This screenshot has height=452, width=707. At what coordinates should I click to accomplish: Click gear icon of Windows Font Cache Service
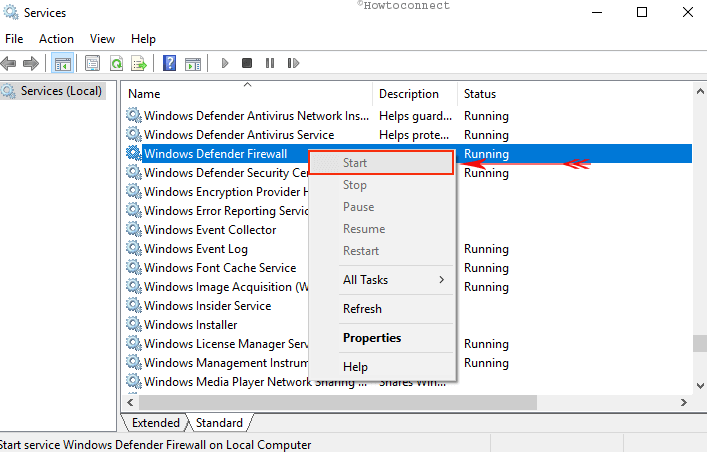(133, 267)
